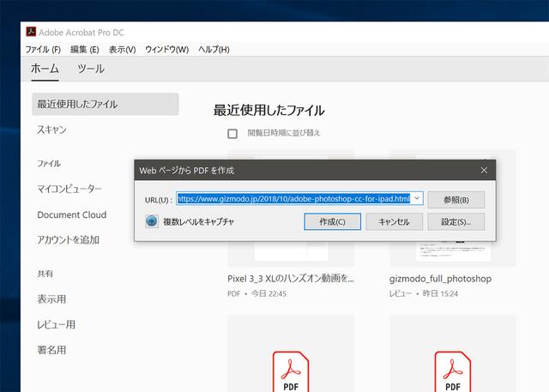
Task: Toggle 閲覧日時順に並び替え checkbox
Action: click(232, 133)
